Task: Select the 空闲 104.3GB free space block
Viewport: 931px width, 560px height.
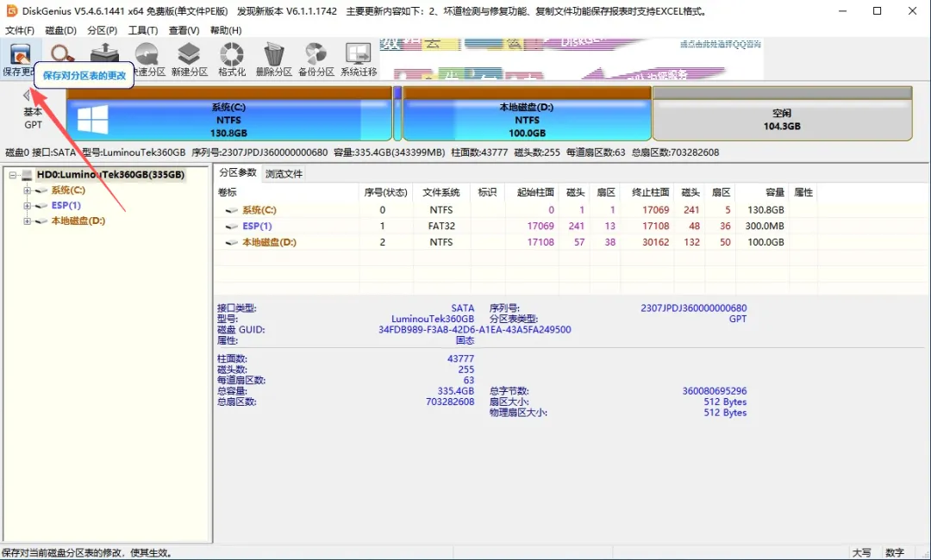Action: click(x=782, y=114)
